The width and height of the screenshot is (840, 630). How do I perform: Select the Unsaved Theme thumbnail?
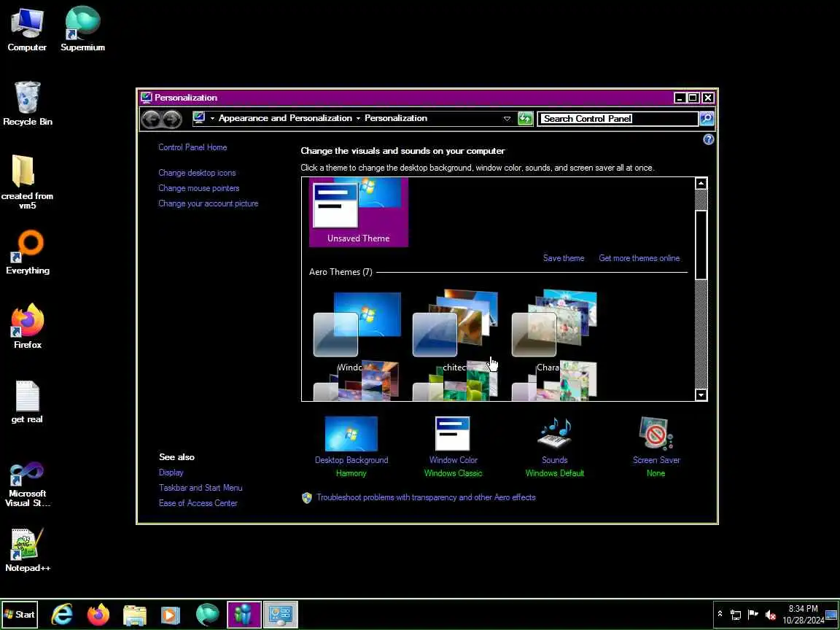pyautogui.click(x=359, y=212)
